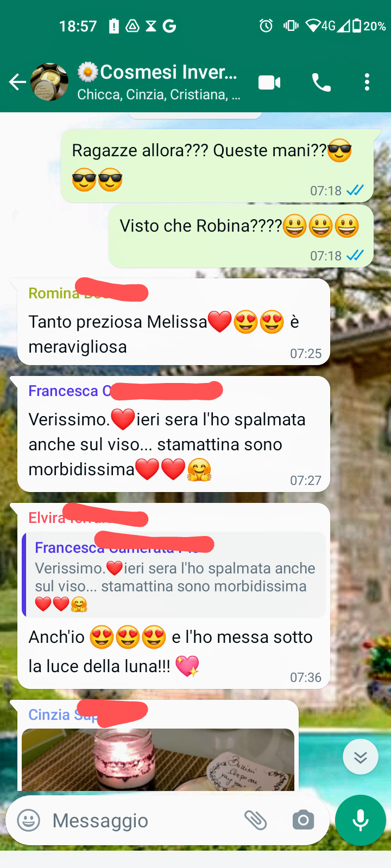Tap the group member list subtitle

point(159,94)
